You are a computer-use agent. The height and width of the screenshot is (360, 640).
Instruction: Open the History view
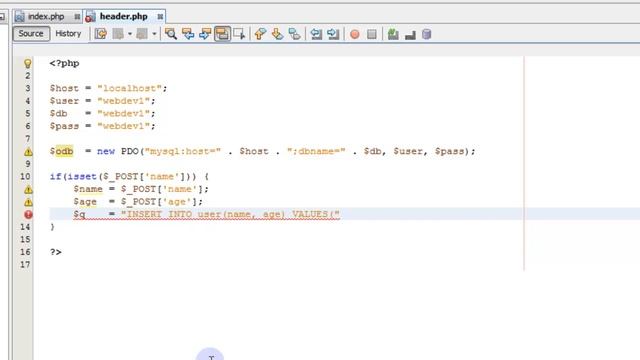point(68,34)
